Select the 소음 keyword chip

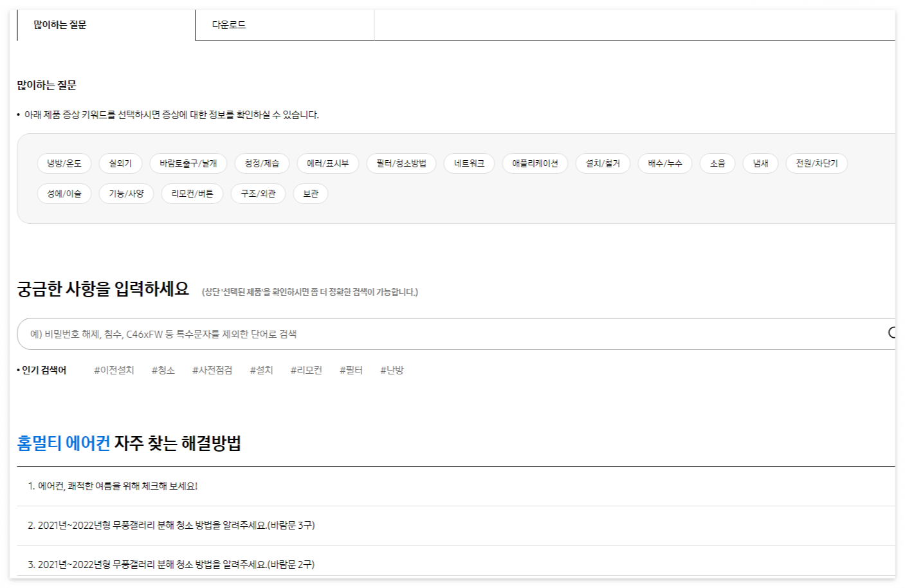(718, 163)
